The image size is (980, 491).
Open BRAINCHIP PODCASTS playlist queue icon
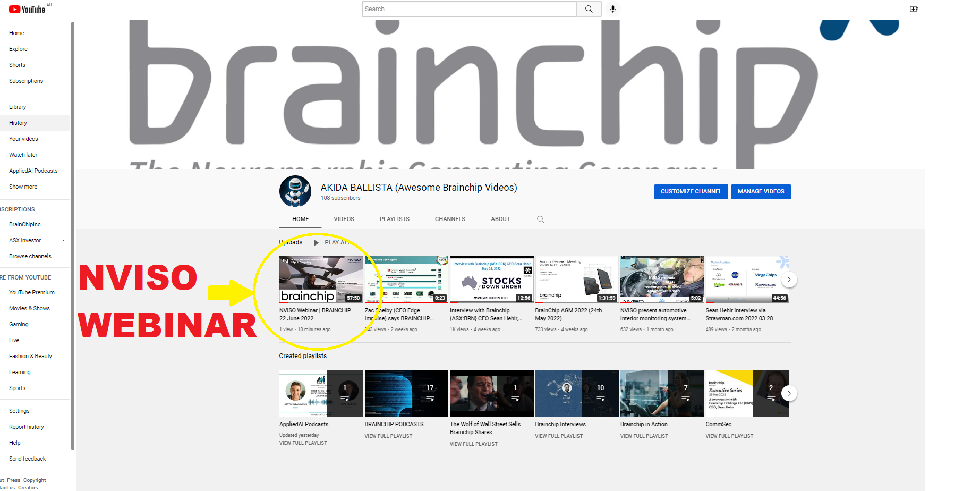(430, 399)
